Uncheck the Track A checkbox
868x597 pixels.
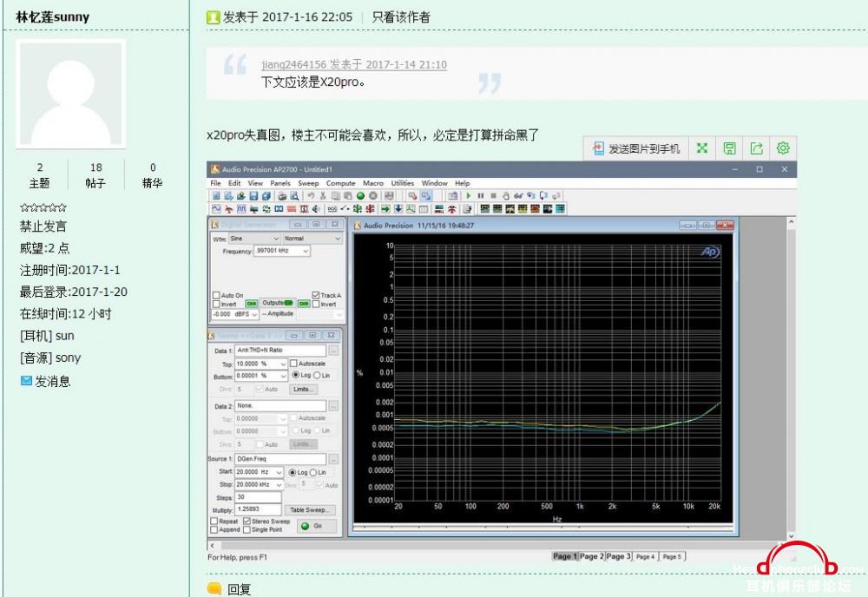coord(316,295)
